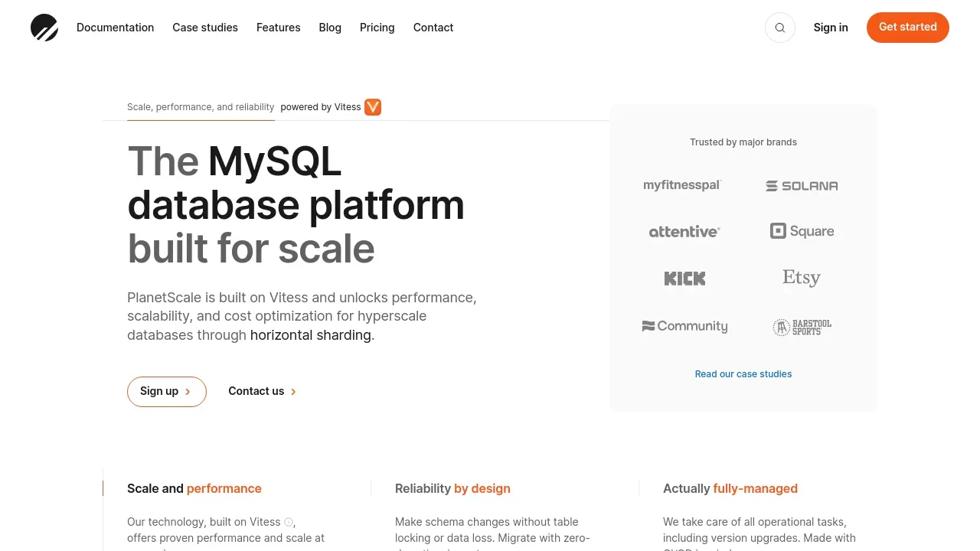View the Pricing page

(x=377, y=28)
